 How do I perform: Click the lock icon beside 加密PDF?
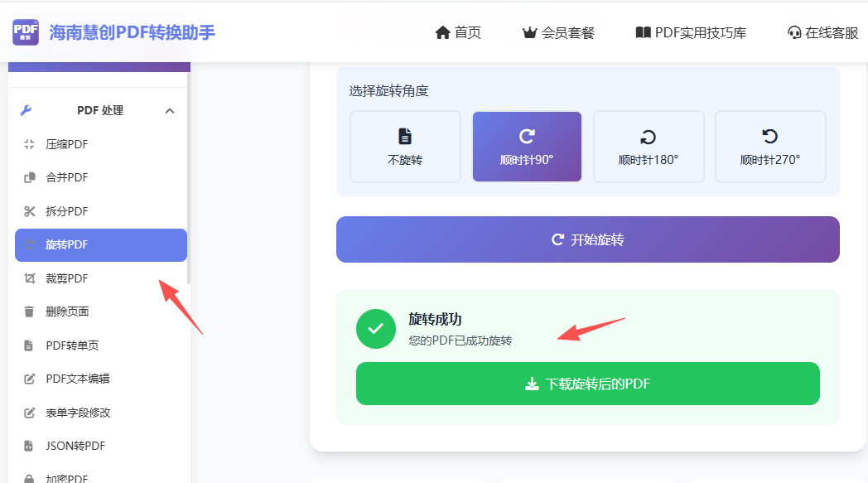tap(29, 479)
